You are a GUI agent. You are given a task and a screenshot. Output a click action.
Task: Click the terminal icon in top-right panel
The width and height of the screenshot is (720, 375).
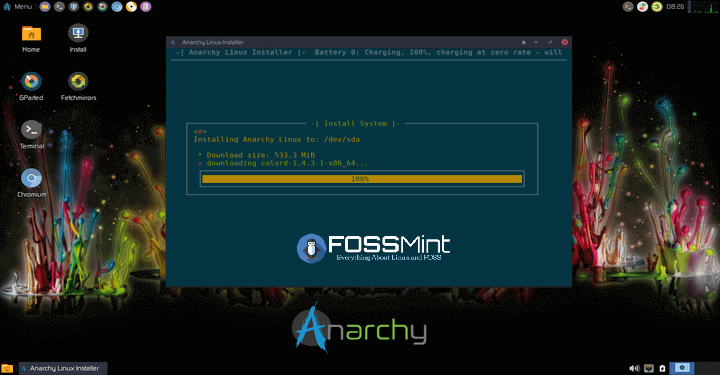tap(628, 6)
